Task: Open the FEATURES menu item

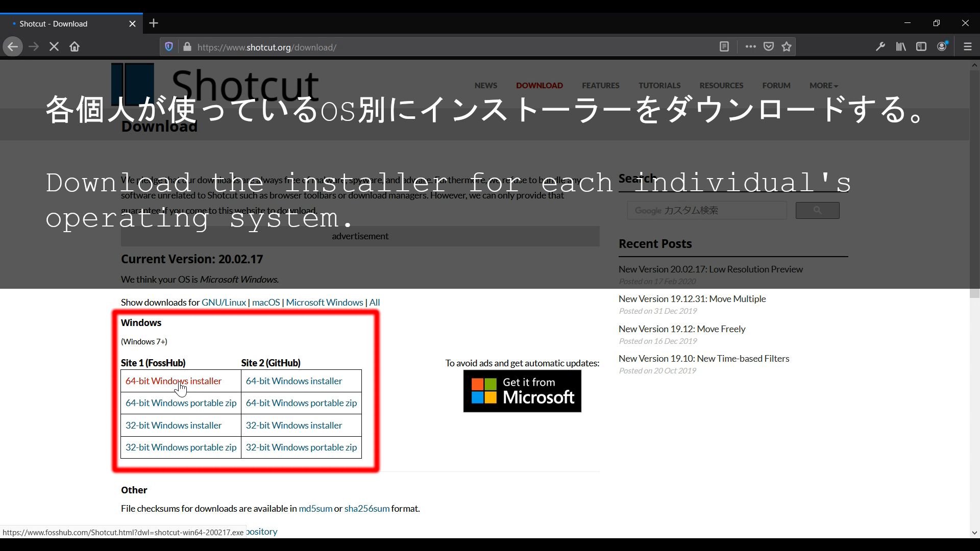Action: 600,86
